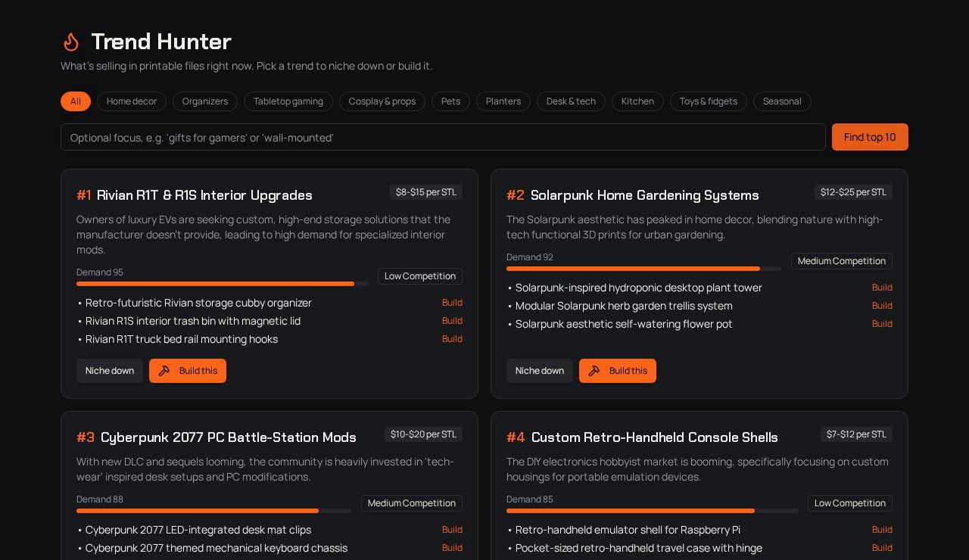
Task: Build the Raspberry Pi emulator shell idea
Action: click(882, 530)
